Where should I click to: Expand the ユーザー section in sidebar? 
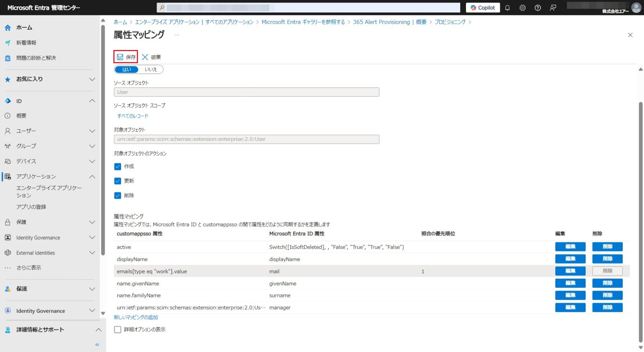92,131
